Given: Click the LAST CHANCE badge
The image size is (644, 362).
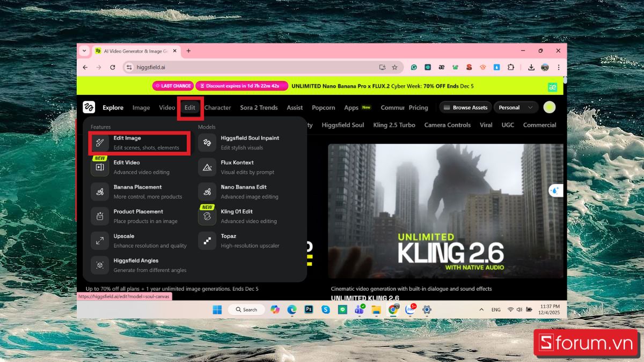Looking at the screenshot, I should point(172,86).
